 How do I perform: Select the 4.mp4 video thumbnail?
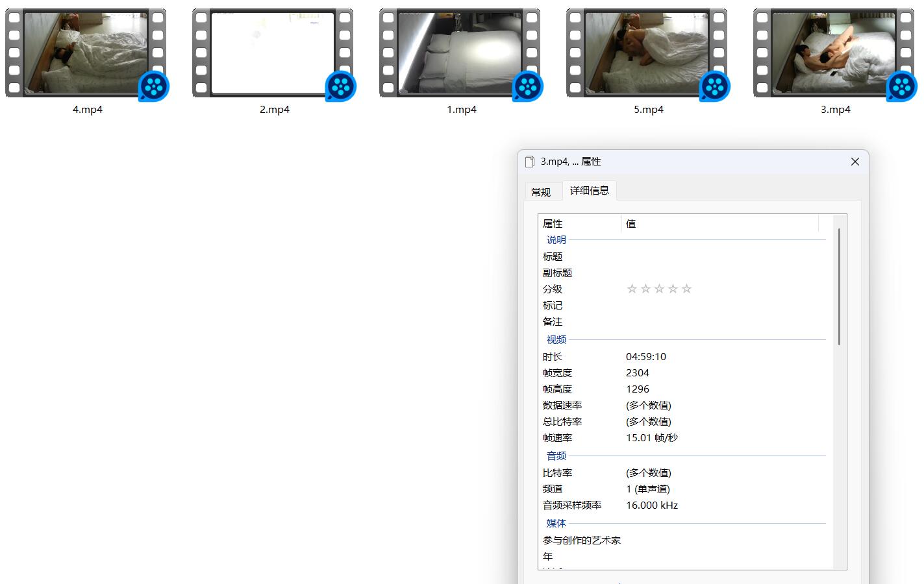(x=86, y=53)
